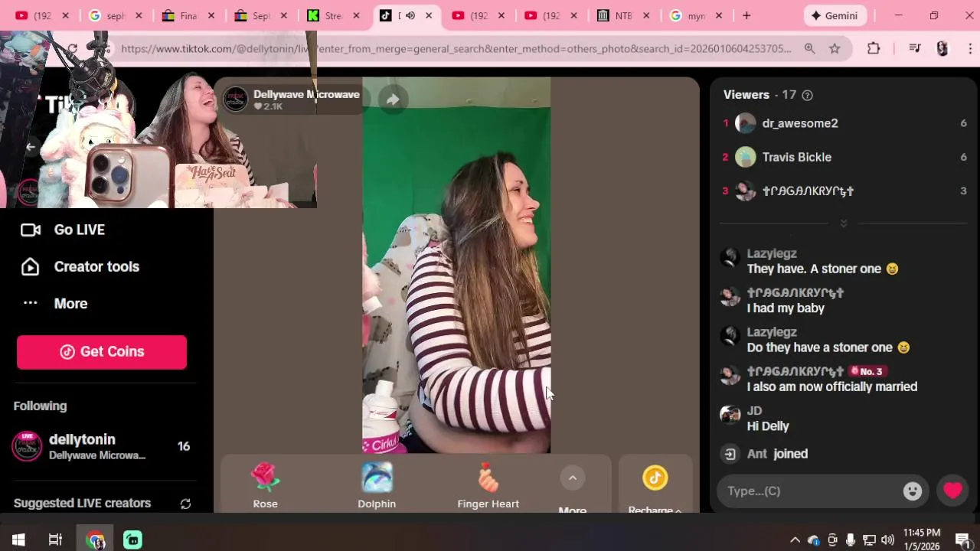Screen dimensions: 980x551
Task: Click the TikTok URL address bar
Action: tap(456, 48)
